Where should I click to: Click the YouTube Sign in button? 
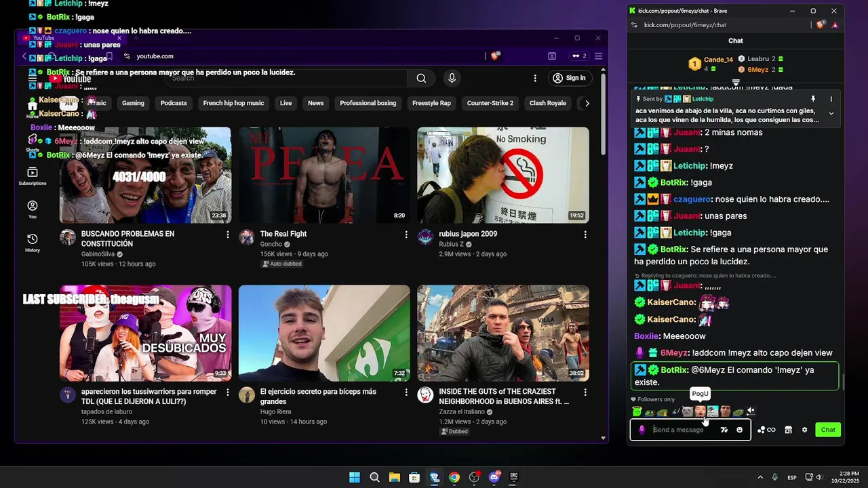570,78
